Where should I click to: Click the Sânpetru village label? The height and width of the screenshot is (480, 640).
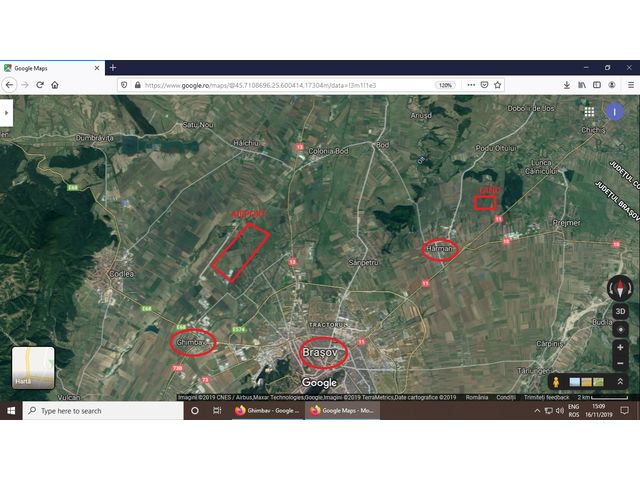363,262
